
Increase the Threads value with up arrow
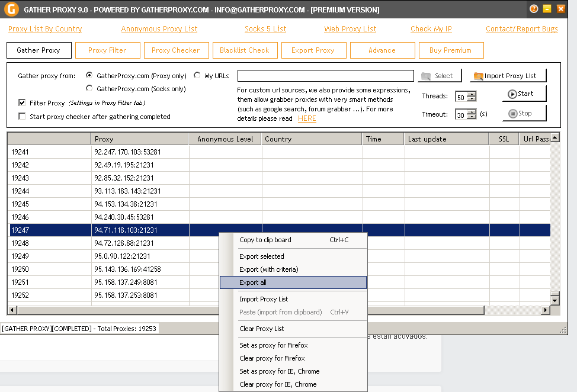(472, 94)
